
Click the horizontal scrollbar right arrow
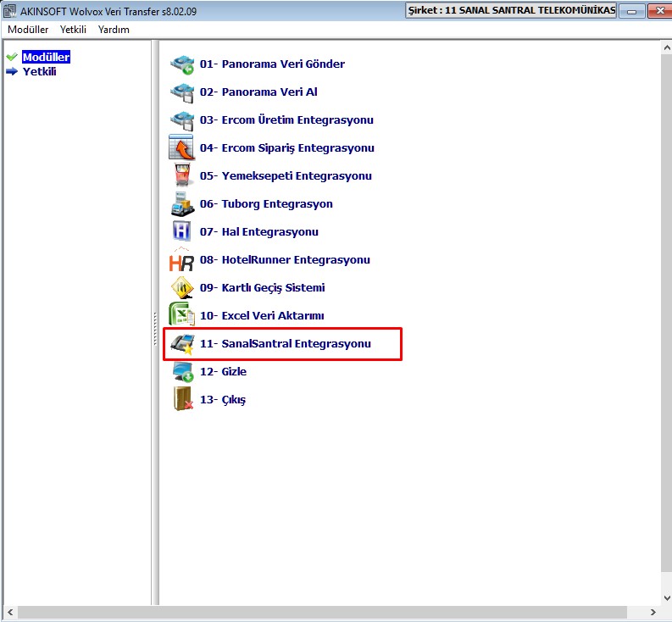pos(653,612)
